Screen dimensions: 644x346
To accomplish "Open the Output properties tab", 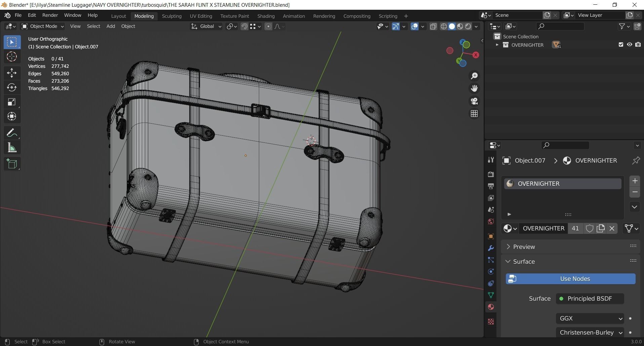I will pos(491,186).
